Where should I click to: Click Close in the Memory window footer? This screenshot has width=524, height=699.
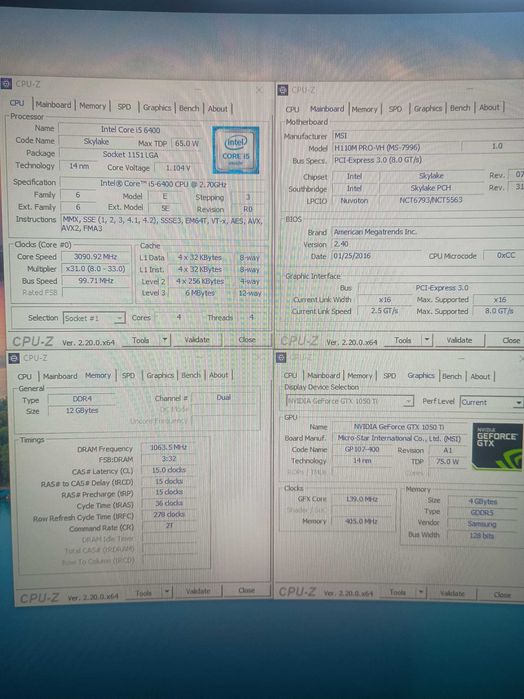246,590
